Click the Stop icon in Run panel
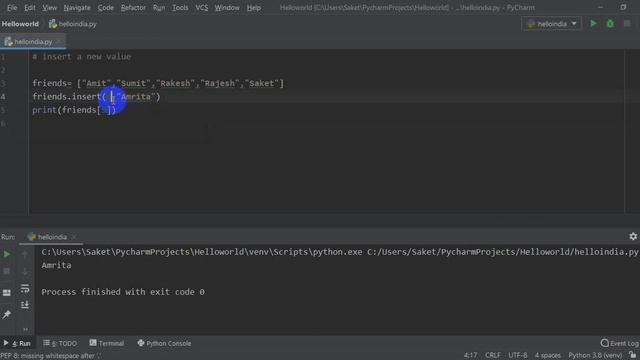640x360 pixels. pyautogui.click(x=7, y=271)
